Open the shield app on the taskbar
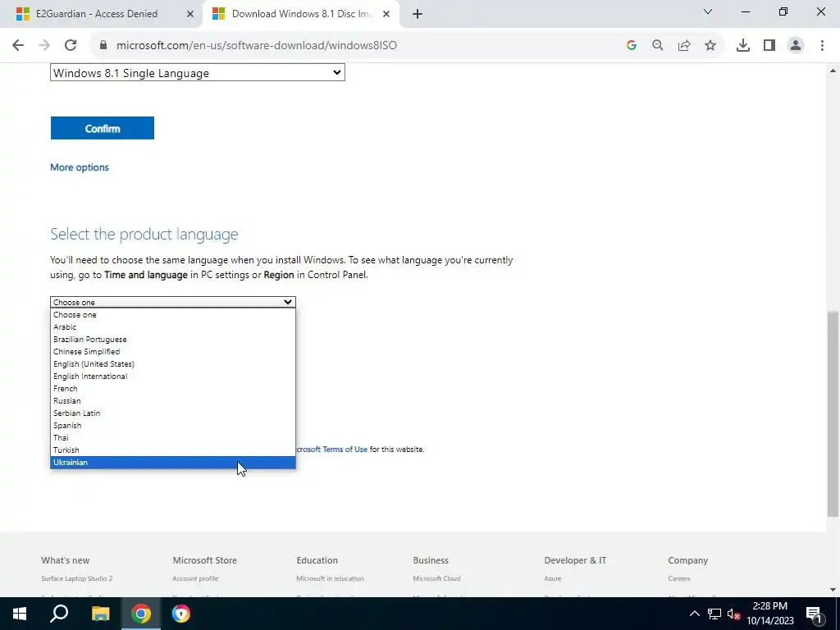Image resolution: width=840 pixels, height=630 pixels. click(181, 614)
